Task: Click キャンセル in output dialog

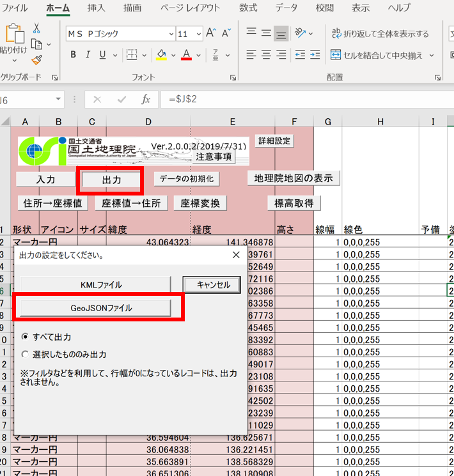Action: point(212,284)
